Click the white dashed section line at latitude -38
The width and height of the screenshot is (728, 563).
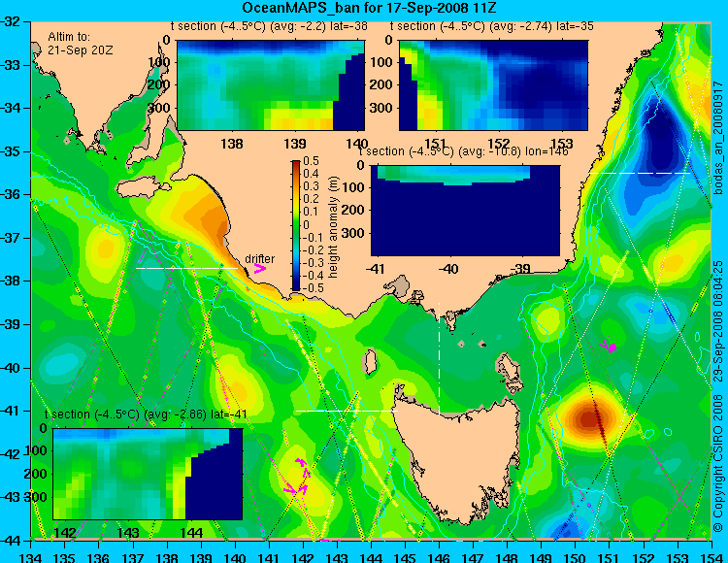(x=186, y=268)
